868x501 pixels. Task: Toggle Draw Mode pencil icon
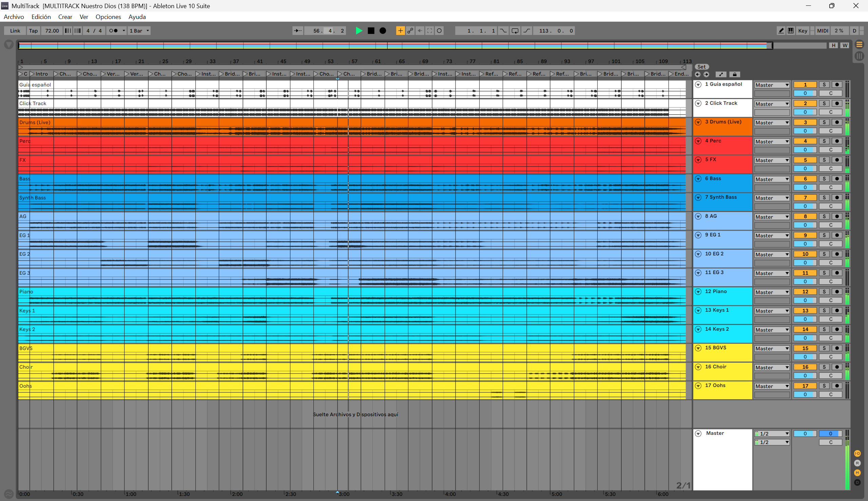coord(781,31)
